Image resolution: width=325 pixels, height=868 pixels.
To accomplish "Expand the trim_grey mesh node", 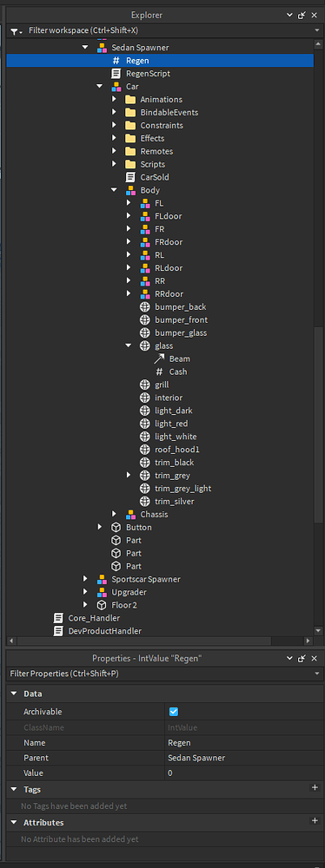I will (128, 476).
